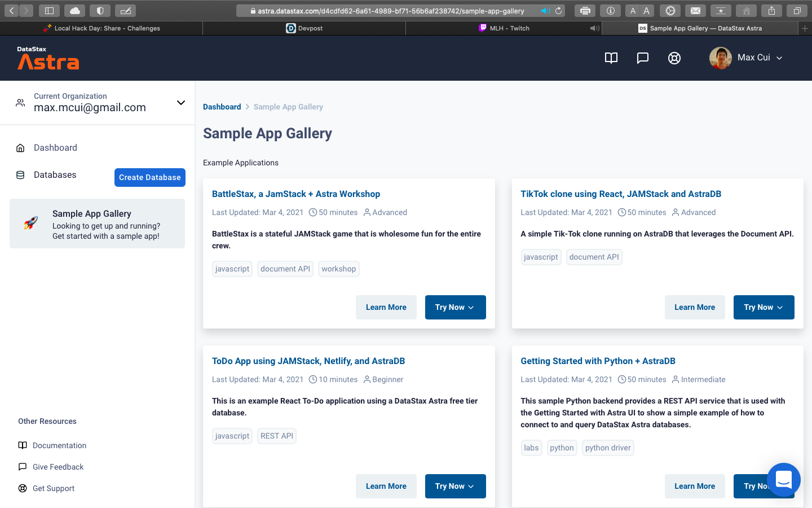This screenshot has height=508, width=812.
Task: Click the Databases cylinder icon
Action: click(x=20, y=175)
